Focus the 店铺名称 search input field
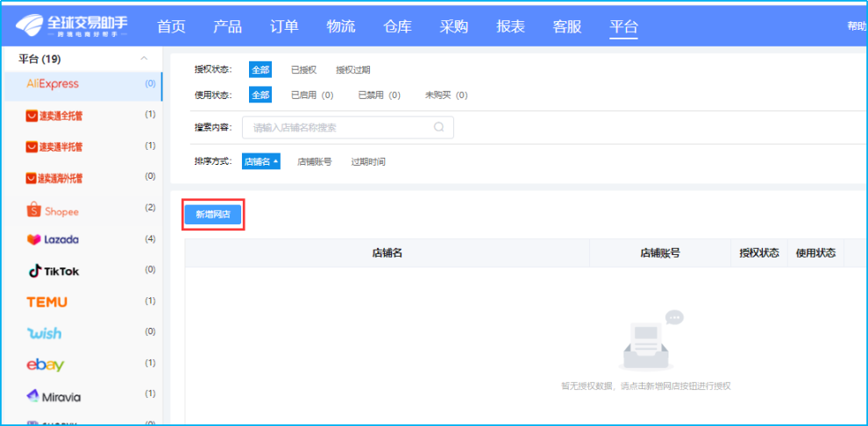 click(x=348, y=127)
